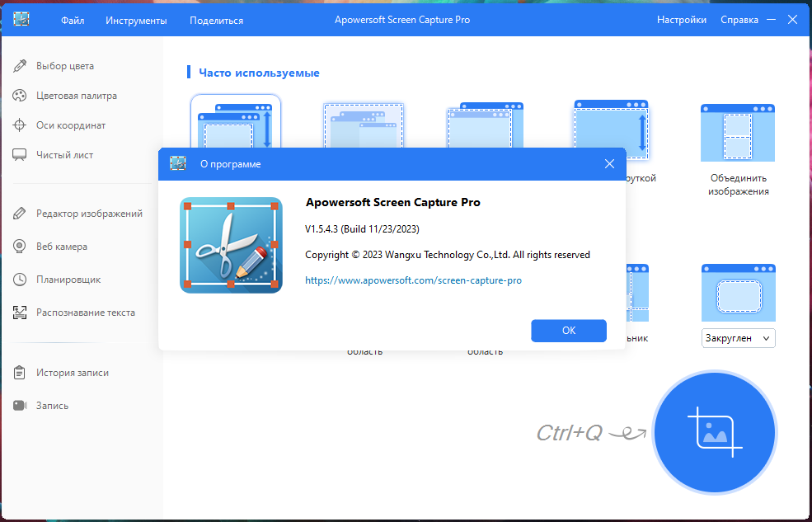This screenshot has width=812, height=522.
Task: Click the version text V1.5.4.3
Action: click(362, 228)
